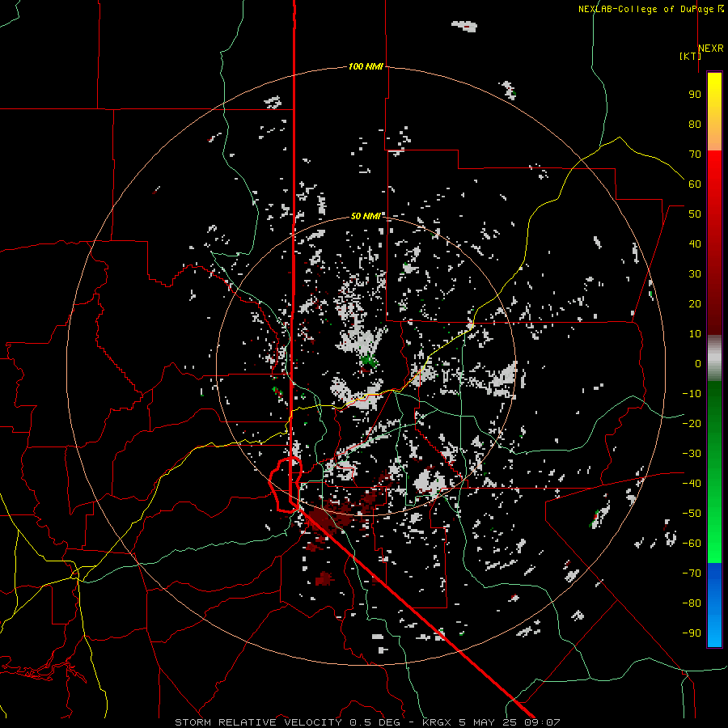Click the blue bottom segment of the color bar
This screenshot has height=728, width=728.
(714, 605)
